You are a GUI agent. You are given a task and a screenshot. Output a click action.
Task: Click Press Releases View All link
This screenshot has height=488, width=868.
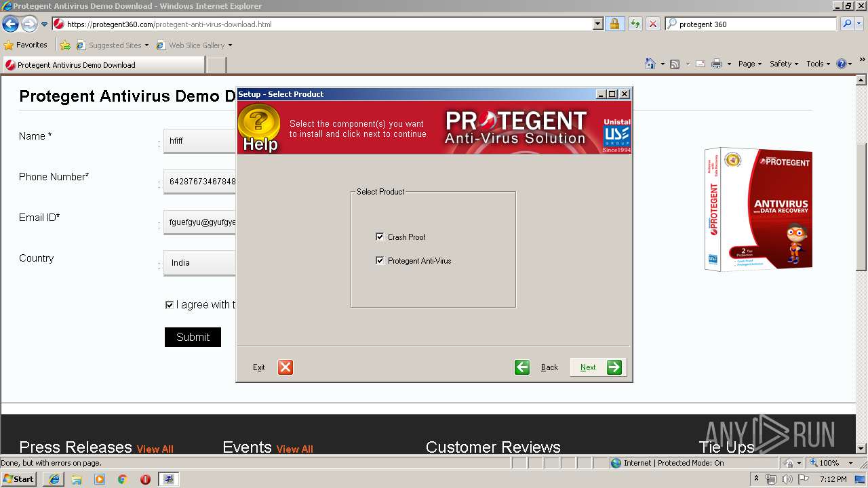click(x=155, y=449)
